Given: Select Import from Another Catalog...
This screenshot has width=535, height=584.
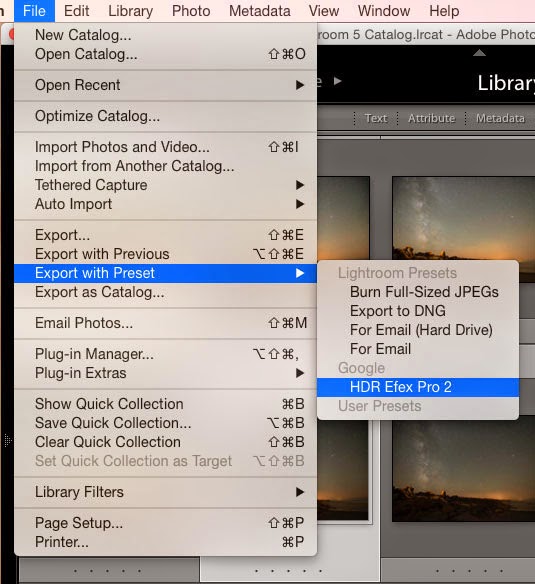Looking at the screenshot, I should coord(165,166).
